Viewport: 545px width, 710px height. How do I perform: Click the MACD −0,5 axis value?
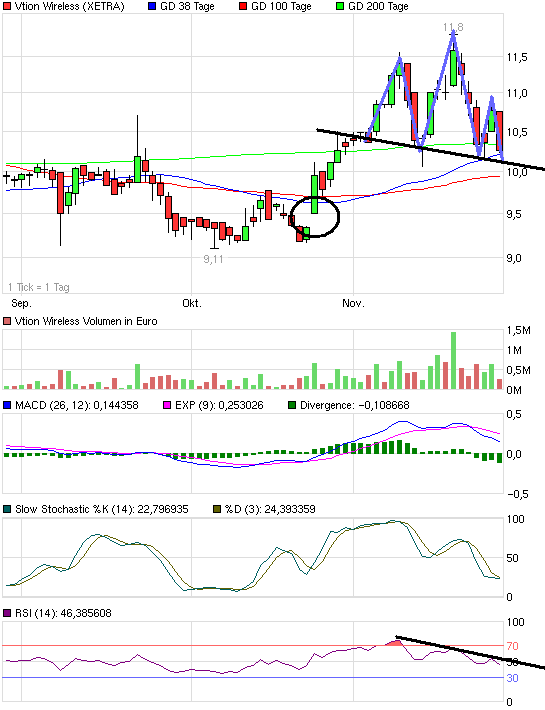517,494
